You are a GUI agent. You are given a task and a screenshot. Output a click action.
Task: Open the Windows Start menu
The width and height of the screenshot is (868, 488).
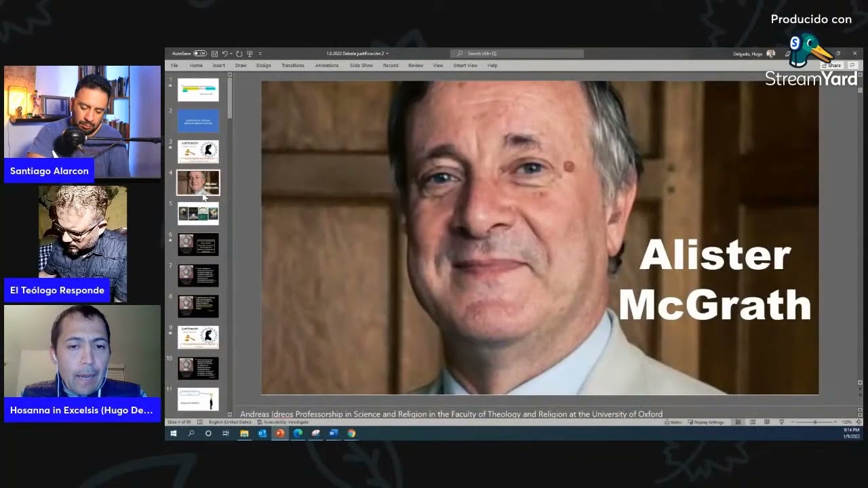point(173,433)
